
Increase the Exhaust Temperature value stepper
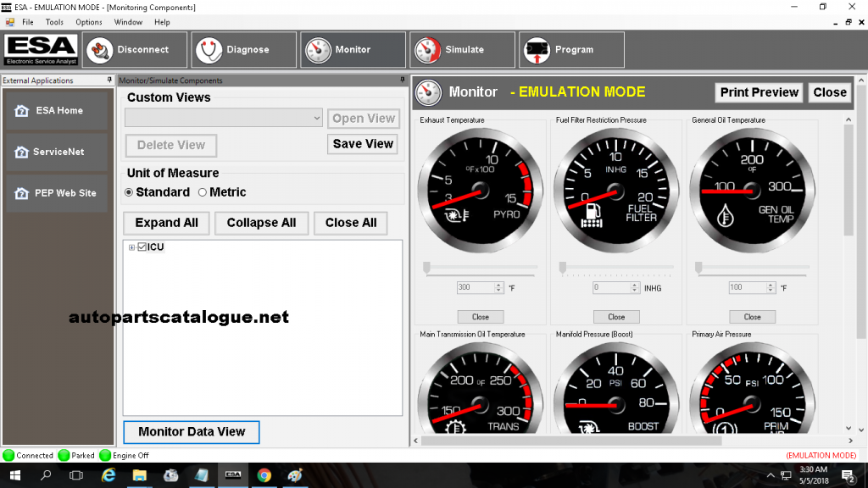(x=499, y=284)
